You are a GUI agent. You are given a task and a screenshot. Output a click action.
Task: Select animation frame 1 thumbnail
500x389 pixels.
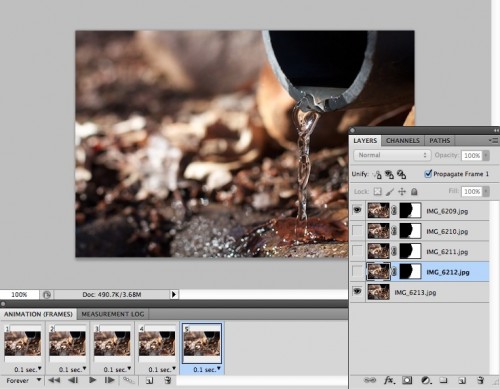pos(23,343)
